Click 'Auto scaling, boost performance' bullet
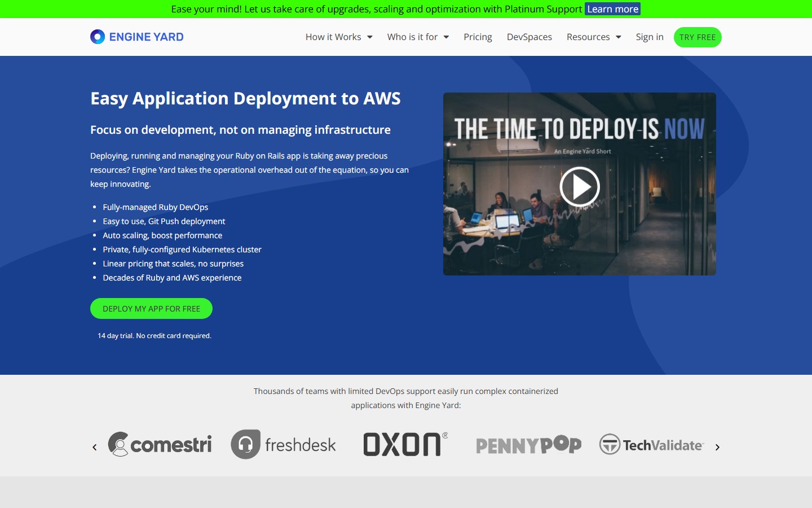 [162, 235]
